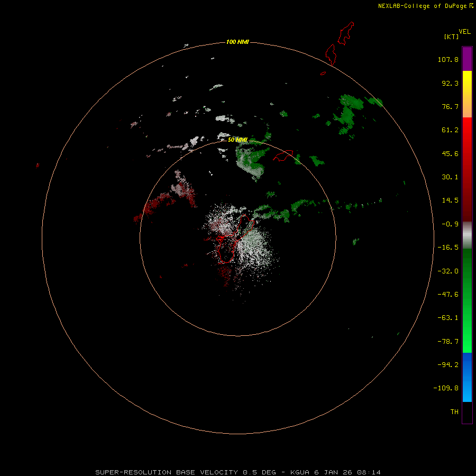The height and width of the screenshot is (476, 476).
Task: Click the purple color band in legend
Action: click(467, 59)
